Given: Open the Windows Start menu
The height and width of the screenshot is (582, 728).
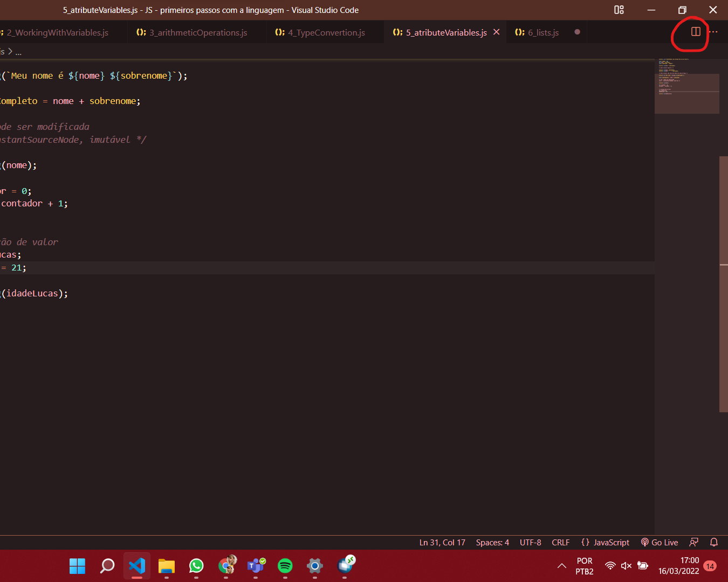Looking at the screenshot, I should coord(78,566).
